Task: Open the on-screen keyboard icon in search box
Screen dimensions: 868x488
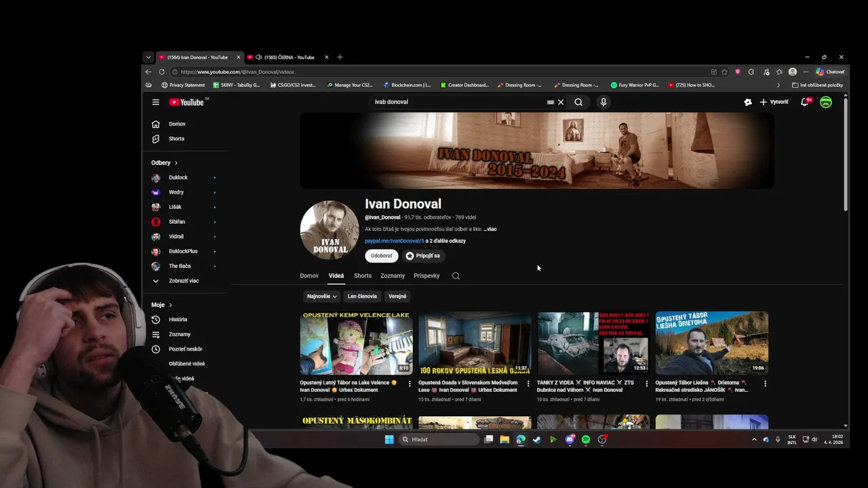Action: pyautogui.click(x=551, y=102)
